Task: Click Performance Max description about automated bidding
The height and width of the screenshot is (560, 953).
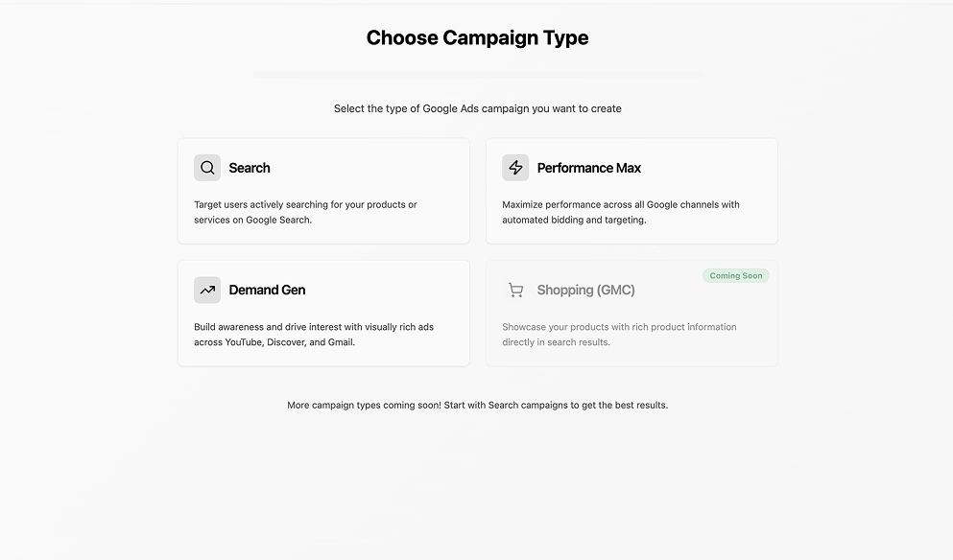Action: [x=620, y=212]
